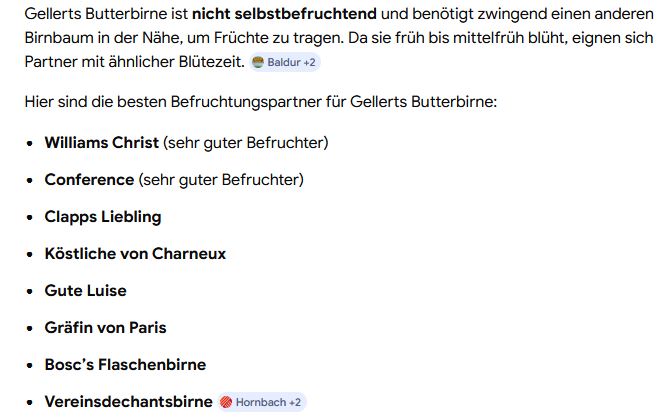The image size is (672, 417).
Task: Click the Baldur favicon icon
Action: coord(258,62)
